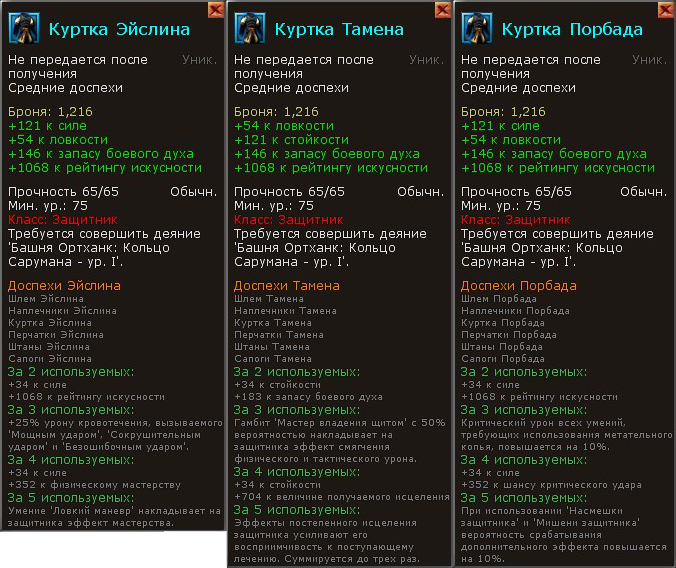Viewport: 676px width, 568px height.
Task: Click Средние доспехи in Тамена tooltip
Action: tap(291, 88)
